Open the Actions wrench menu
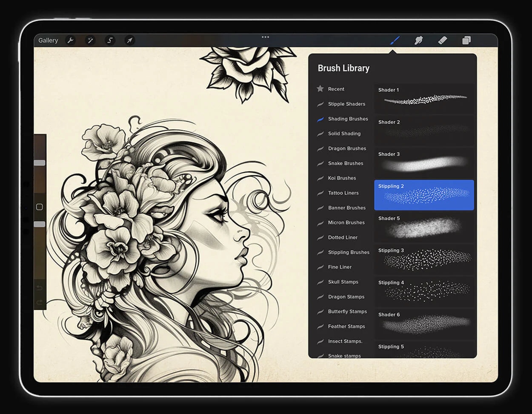 point(71,40)
